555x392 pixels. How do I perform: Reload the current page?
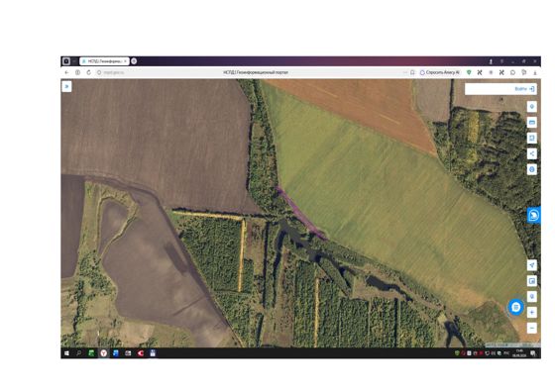[x=88, y=72]
